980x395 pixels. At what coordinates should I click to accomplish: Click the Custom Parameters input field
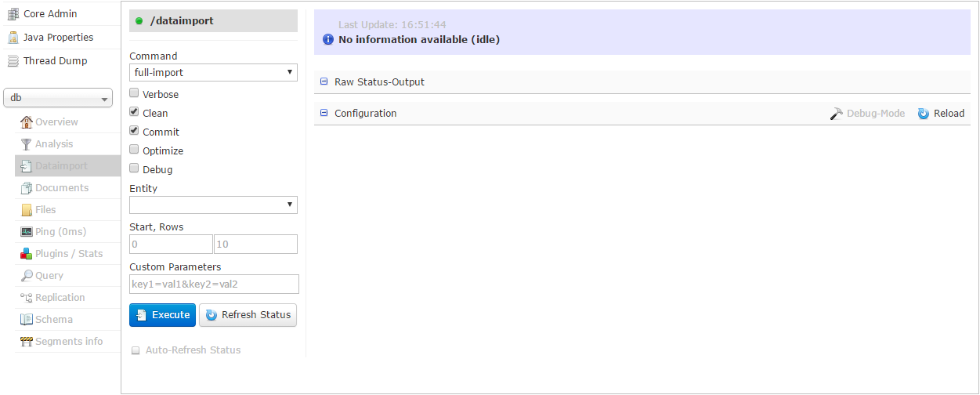[x=214, y=284]
